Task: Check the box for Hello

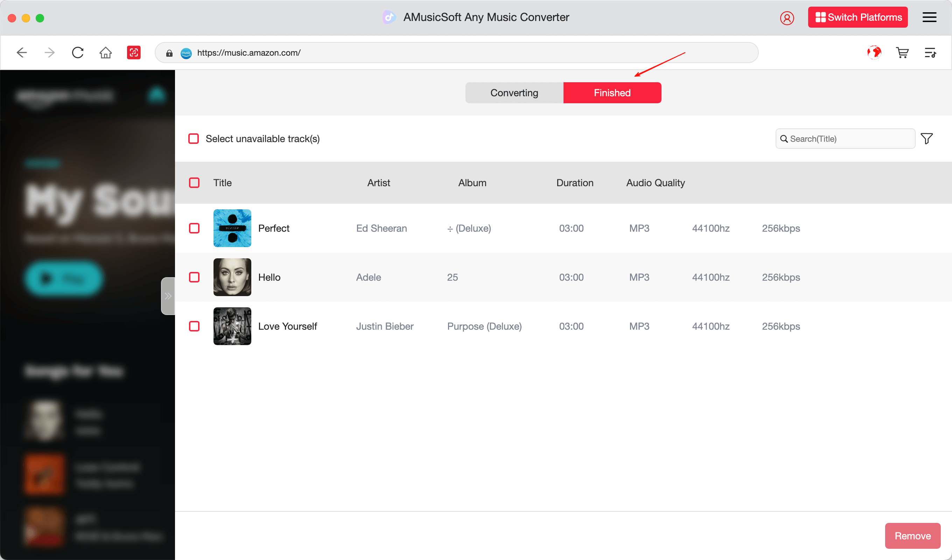Action: point(194,277)
